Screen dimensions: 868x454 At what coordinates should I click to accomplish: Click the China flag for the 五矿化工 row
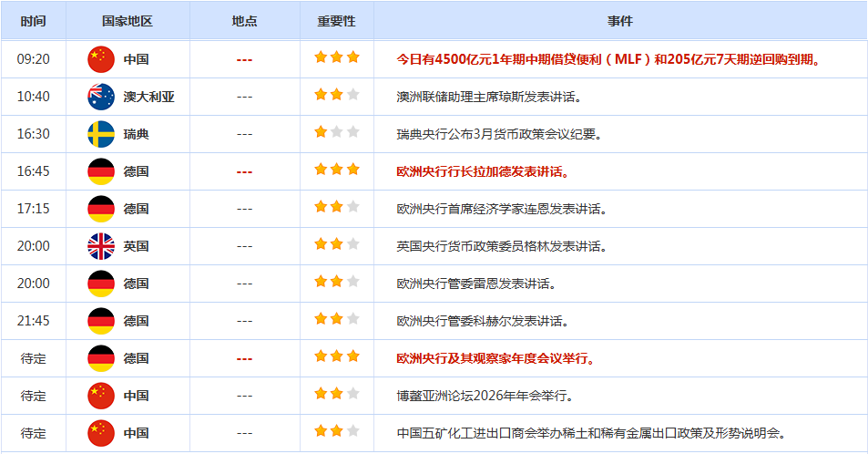[101, 433]
